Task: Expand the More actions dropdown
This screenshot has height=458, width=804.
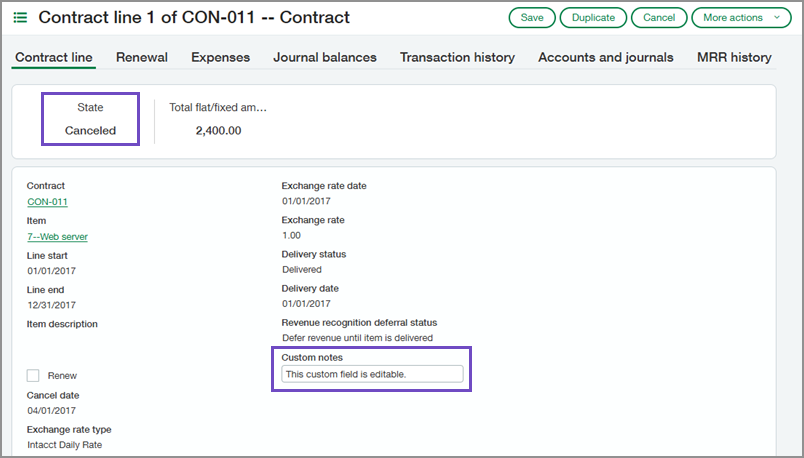Action: coord(741,17)
